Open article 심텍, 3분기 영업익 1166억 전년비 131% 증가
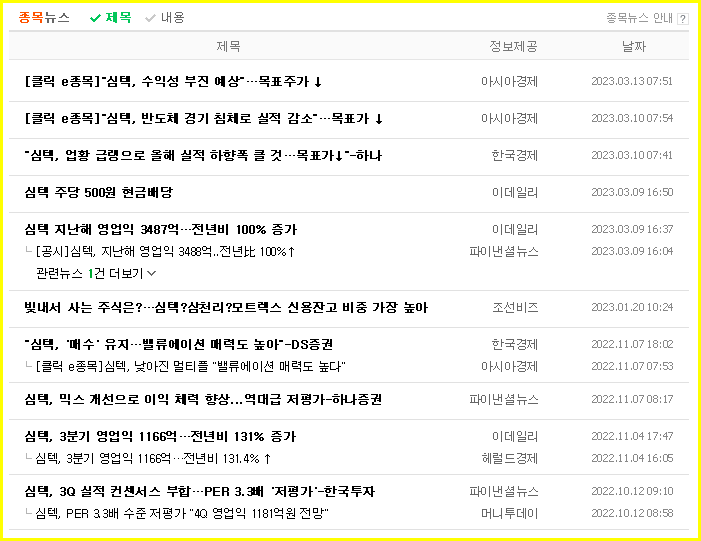The image size is (701, 541). pos(160,437)
